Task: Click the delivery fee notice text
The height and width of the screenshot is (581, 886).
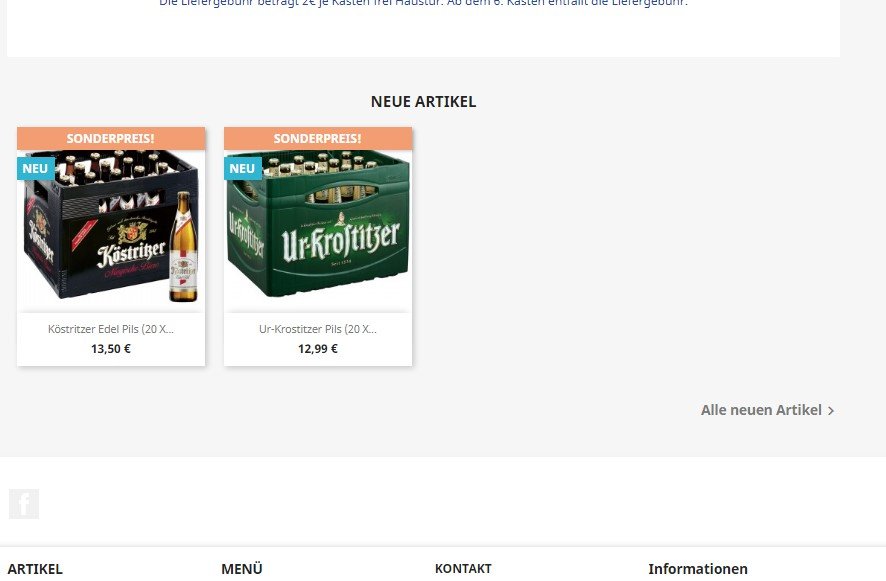Action: pyautogui.click(x=423, y=3)
